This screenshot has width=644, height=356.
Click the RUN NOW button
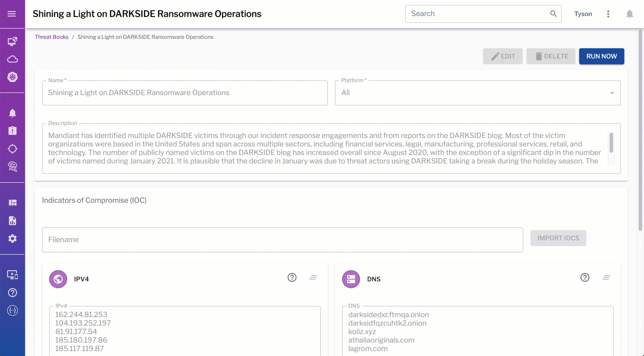[602, 56]
